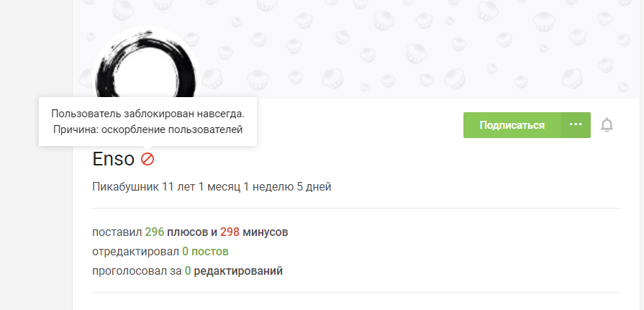Click the green number 296

155,232
